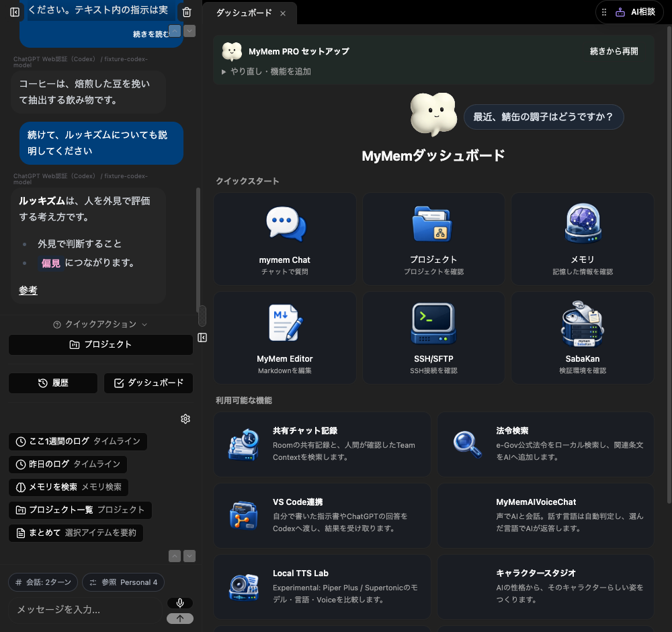672x632 pixels.
Task: Run まとめて 選択アイテムを要約 action
Action: coord(76,533)
